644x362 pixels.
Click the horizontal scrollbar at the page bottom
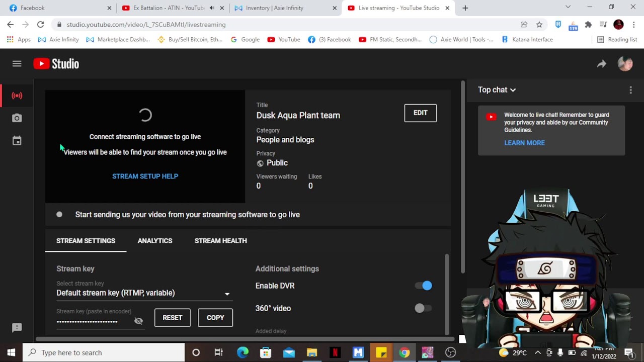(245, 339)
